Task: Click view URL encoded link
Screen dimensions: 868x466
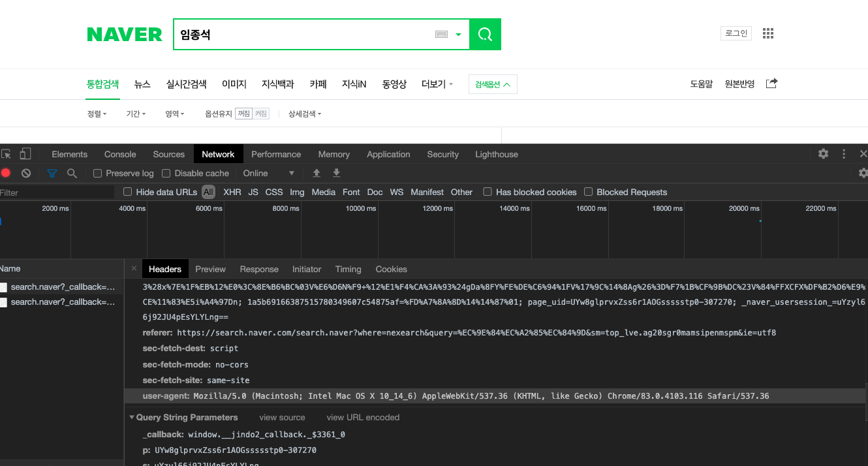Action: coord(363,417)
